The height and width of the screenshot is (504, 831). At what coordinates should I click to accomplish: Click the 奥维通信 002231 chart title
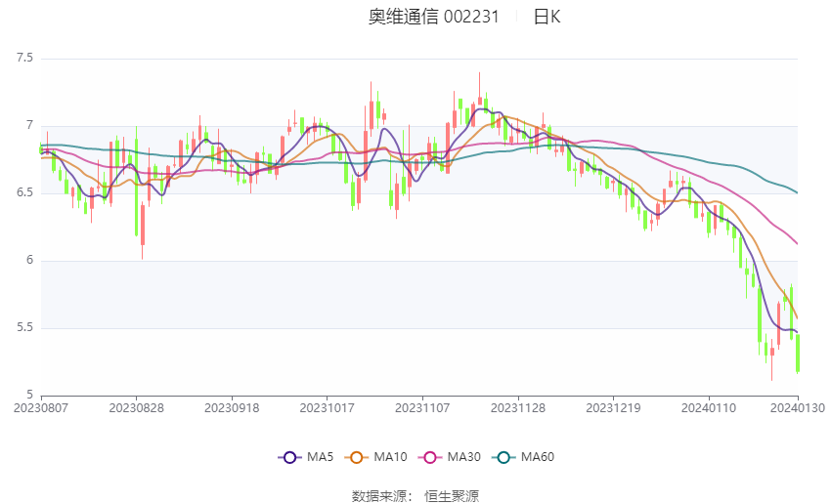433,17
